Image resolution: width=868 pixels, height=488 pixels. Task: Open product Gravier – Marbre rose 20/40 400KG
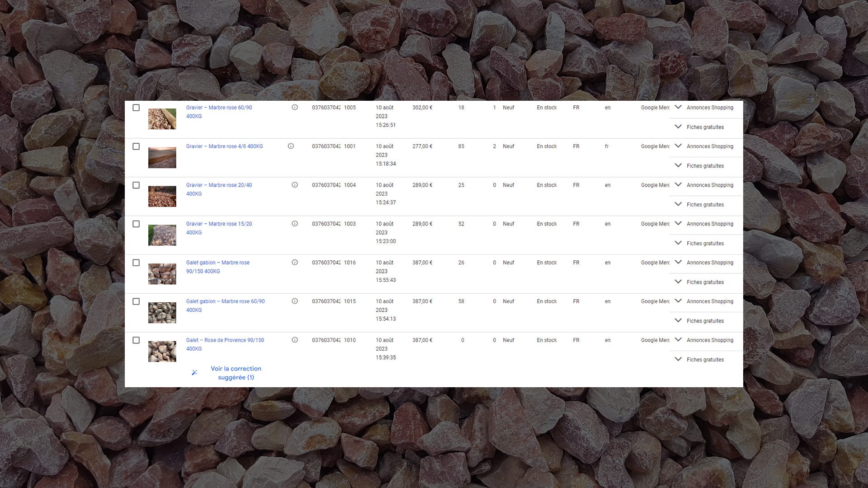[x=219, y=189]
